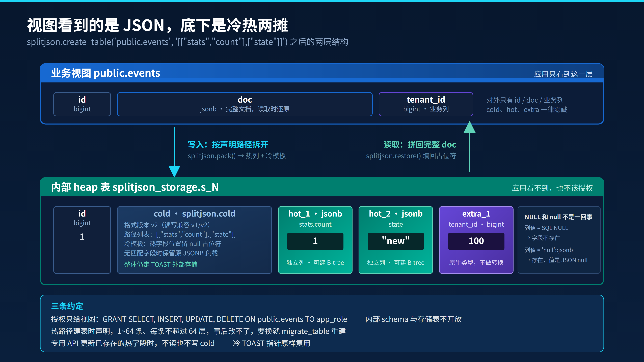Click the cold · splitjson.cold title
The image size is (644, 362).
point(194,214)
